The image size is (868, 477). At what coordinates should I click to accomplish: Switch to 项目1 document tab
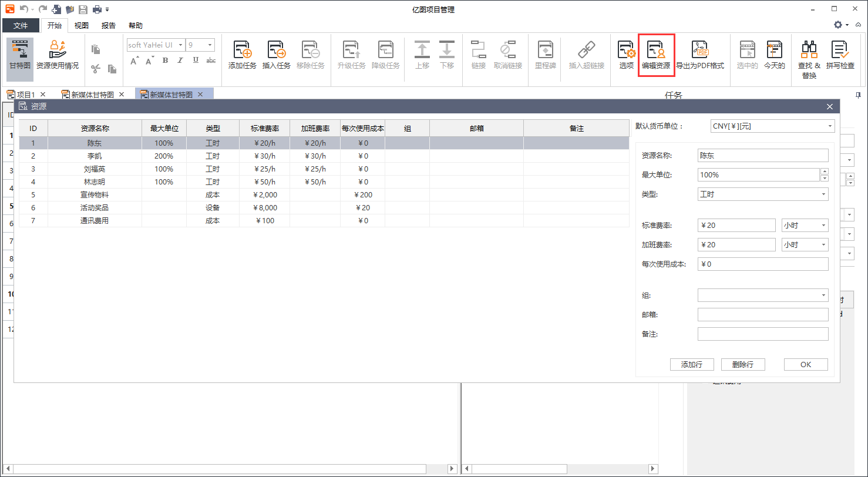coord(25,95)
